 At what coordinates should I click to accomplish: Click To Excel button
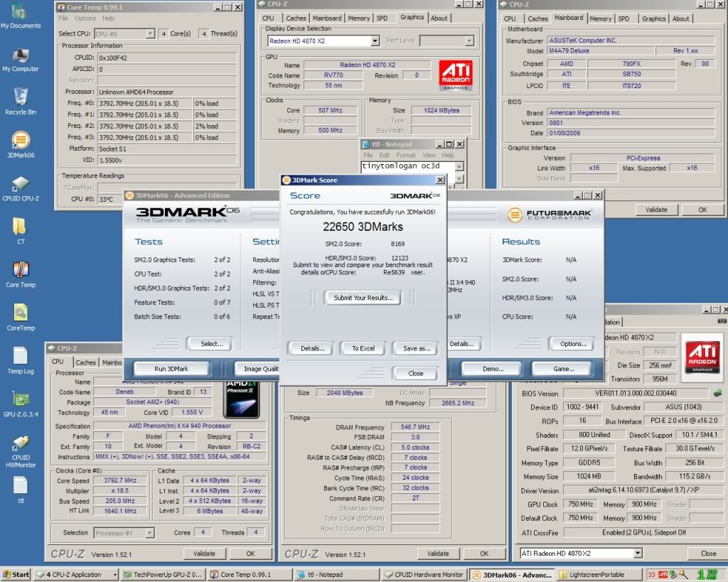363,348
